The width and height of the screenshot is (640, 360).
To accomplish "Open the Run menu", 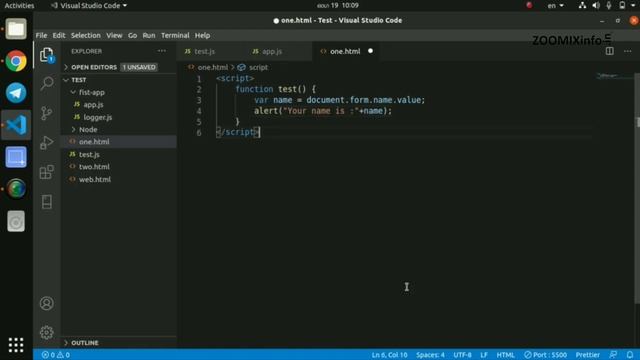I will 149,36.
